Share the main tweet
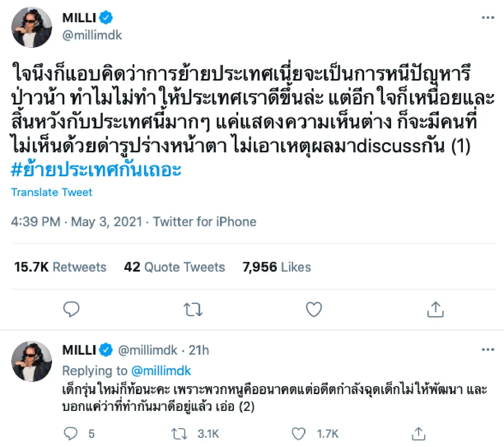 click(x=436, y=309)
